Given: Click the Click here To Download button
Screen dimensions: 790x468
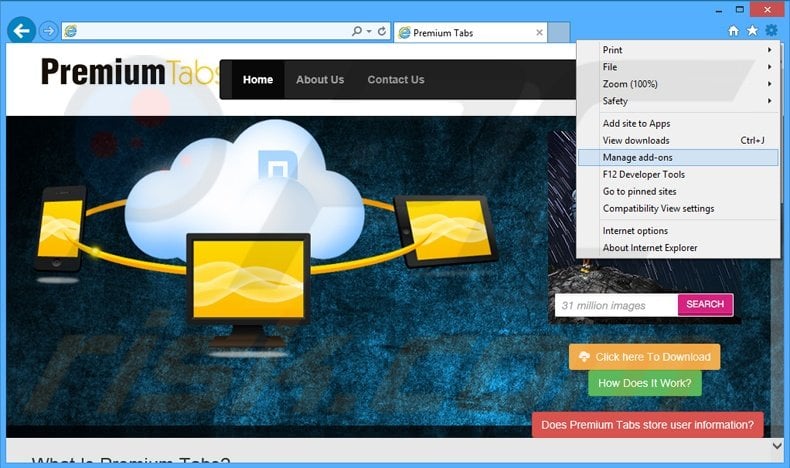Looking at the screenshot, I should (644, 357).
